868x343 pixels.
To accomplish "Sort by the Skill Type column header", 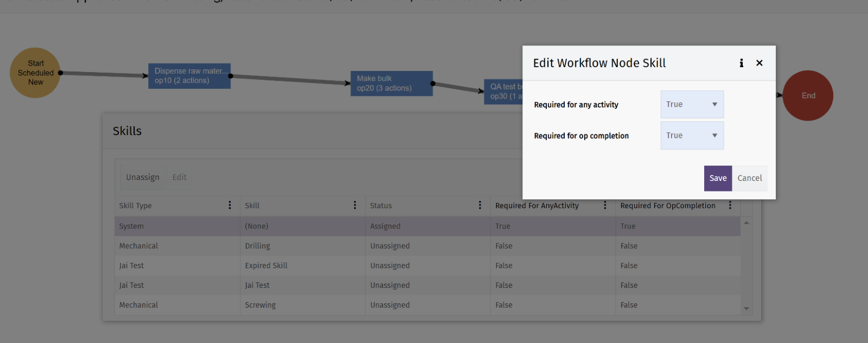I will pyautogui.click(x=136, y=205).
